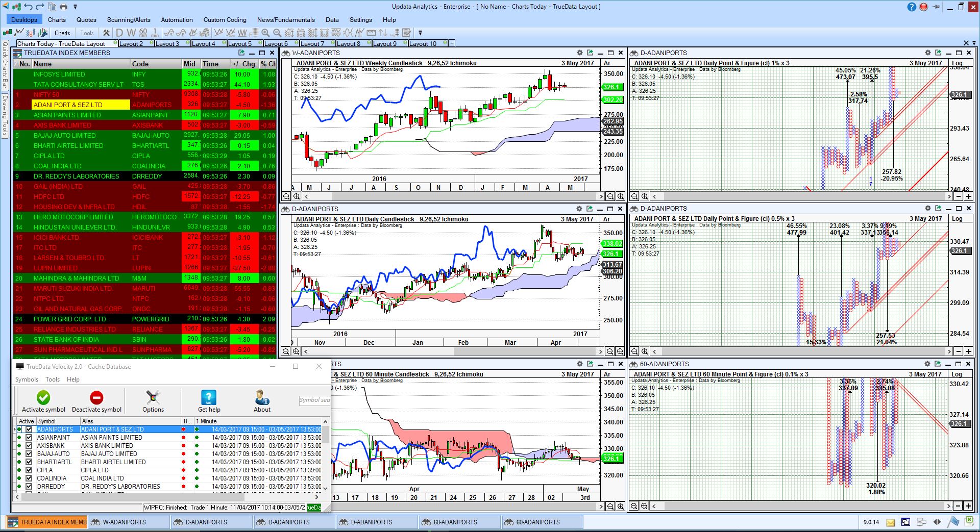The image size is (980, 532).
Task: Click the undo arrow in the quick access bar
Action: pyautogui.click(x=29, y=7)
